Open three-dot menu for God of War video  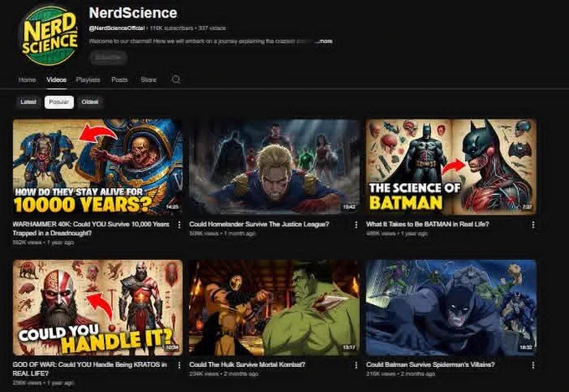(179, 365)
